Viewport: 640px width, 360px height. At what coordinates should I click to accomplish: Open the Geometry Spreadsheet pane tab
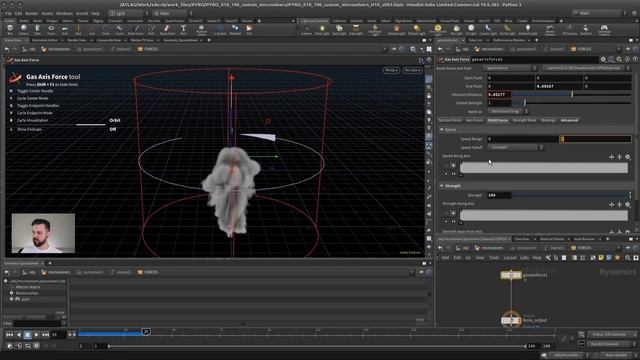point(180,40)
